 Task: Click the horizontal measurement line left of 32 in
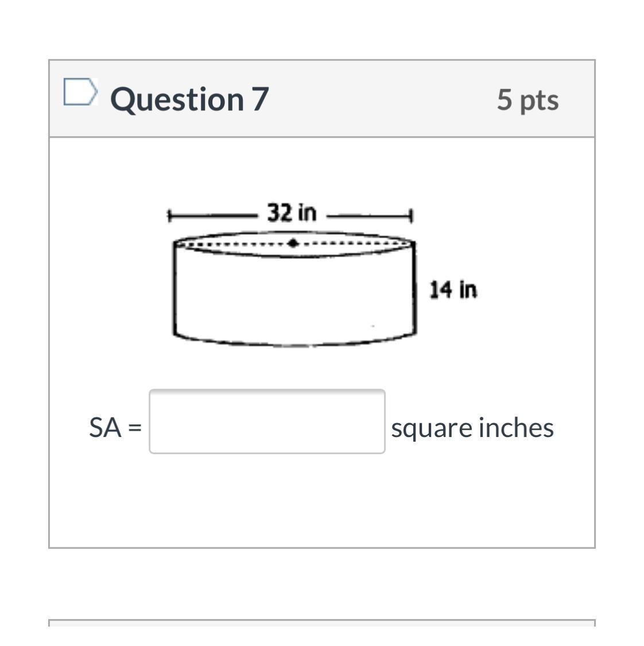click(212, 215)
